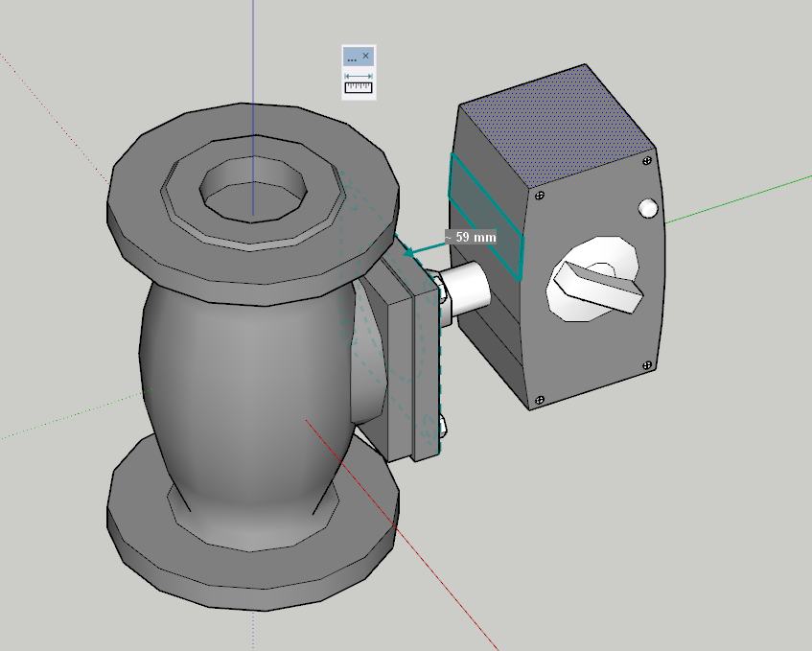812x651 pixels.
Task: Click the blue vertical axis line
Action: (x=253, y=58)
